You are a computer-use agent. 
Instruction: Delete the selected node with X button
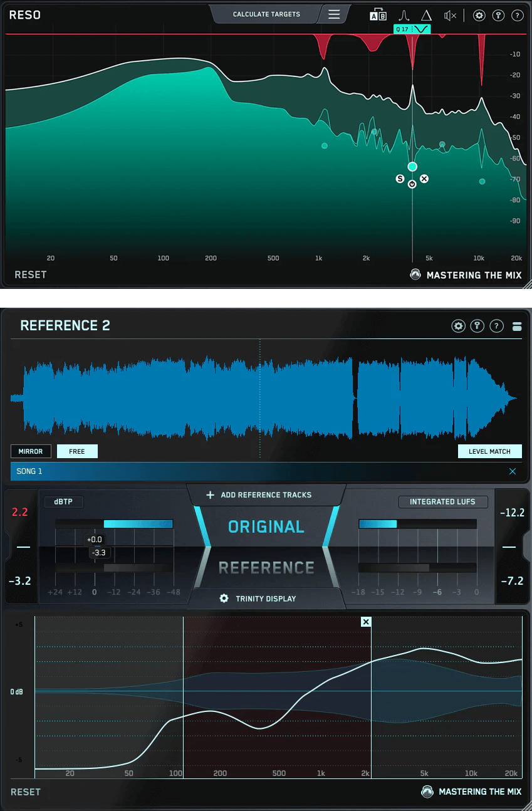(424, 179)
